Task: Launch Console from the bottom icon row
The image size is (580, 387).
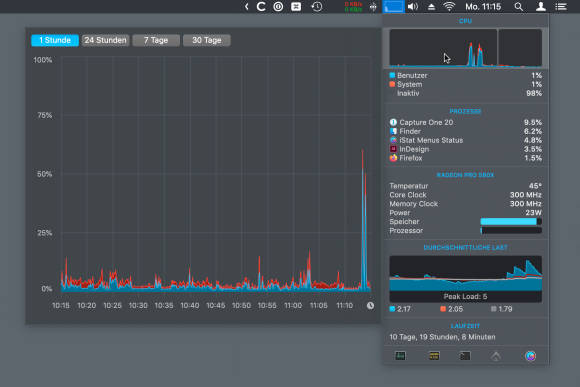Action: (434, 356)
